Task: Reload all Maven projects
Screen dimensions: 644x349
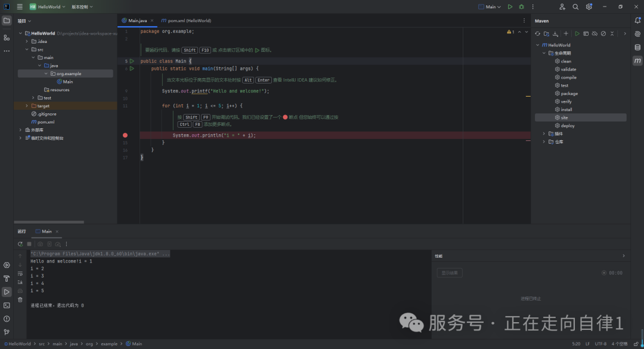Action: [537, 33]
